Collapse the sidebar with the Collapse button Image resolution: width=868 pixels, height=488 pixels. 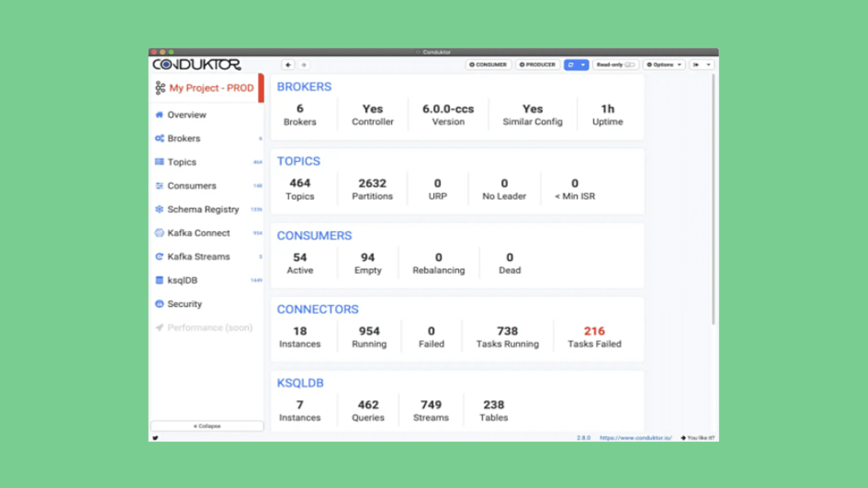tap(207, 426)
